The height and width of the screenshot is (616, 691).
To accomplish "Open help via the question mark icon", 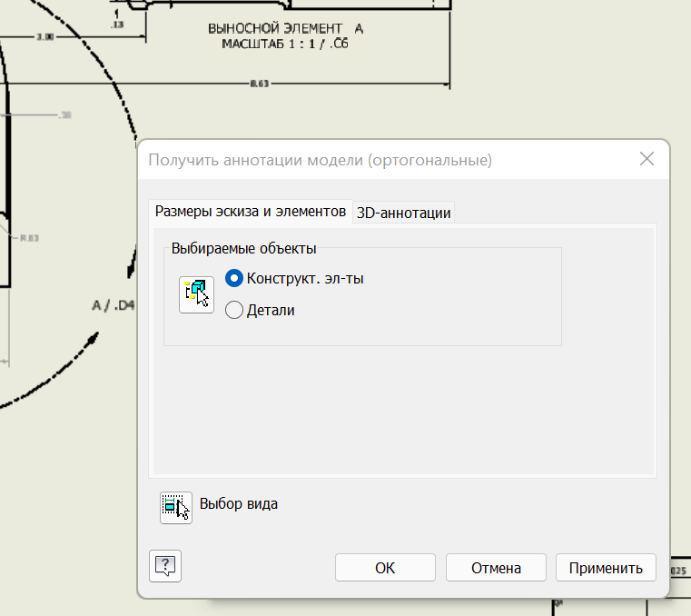I will [165, 566].
